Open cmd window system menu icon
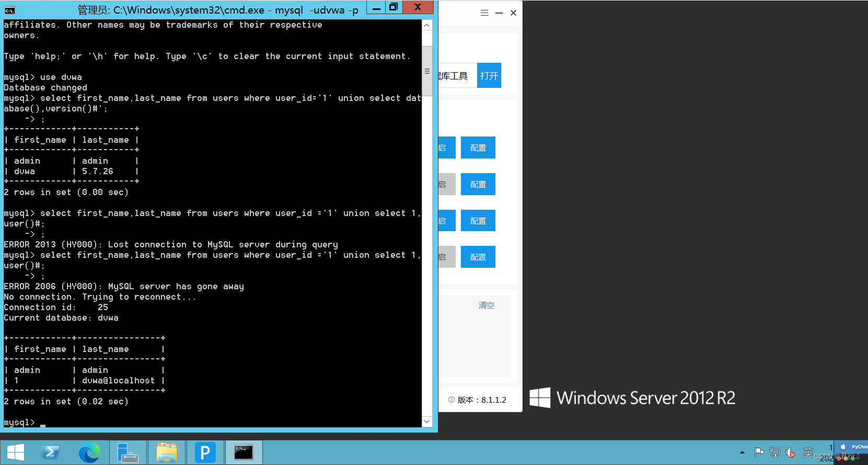 pos(9,10)
